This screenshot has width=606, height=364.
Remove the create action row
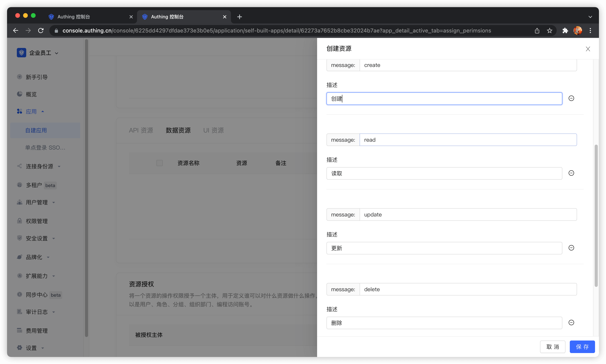coord(571,98)
